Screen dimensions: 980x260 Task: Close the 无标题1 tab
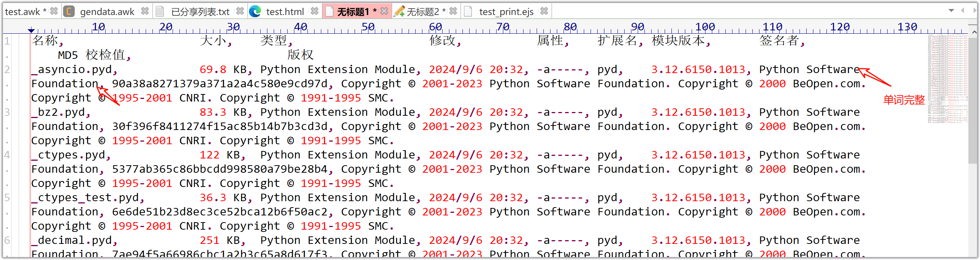coord(384,11)
